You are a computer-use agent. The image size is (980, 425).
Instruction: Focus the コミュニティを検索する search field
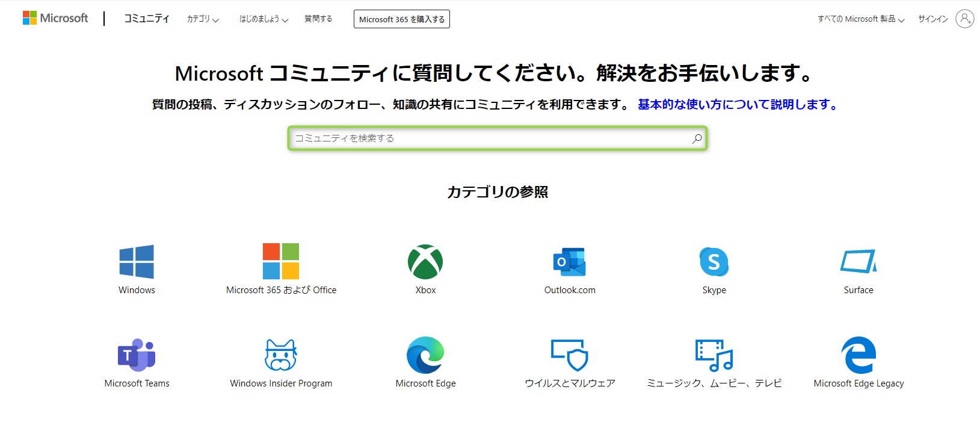click(x=498, y=138)
